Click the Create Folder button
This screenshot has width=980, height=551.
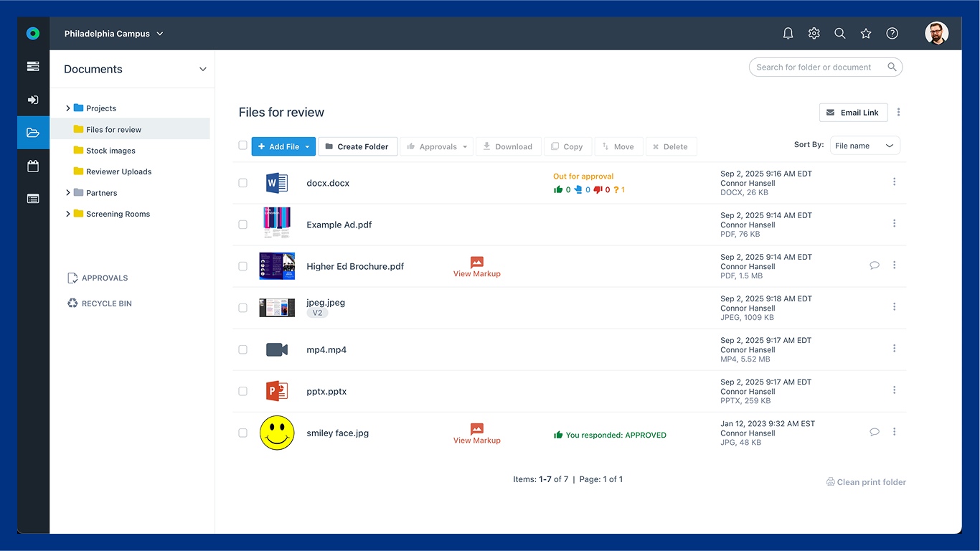[x=357, y=146]
